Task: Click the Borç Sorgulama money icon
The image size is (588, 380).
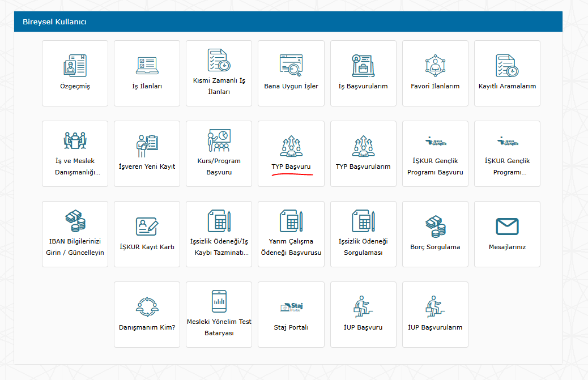Action: 435,227
